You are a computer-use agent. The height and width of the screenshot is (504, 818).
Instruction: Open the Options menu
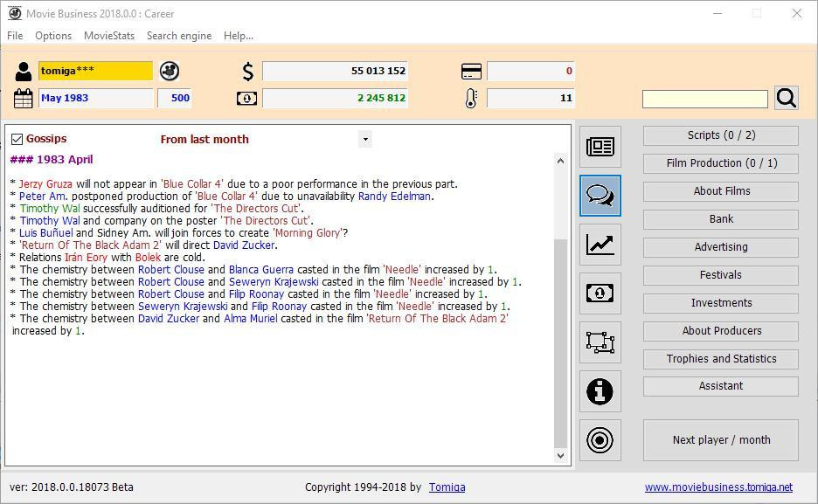click(x=53, y=36)
